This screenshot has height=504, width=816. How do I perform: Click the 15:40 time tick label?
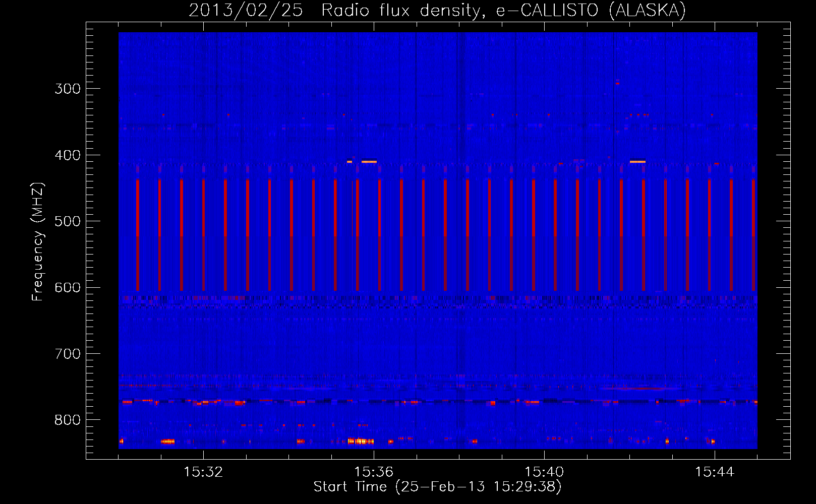click(544, 472)
